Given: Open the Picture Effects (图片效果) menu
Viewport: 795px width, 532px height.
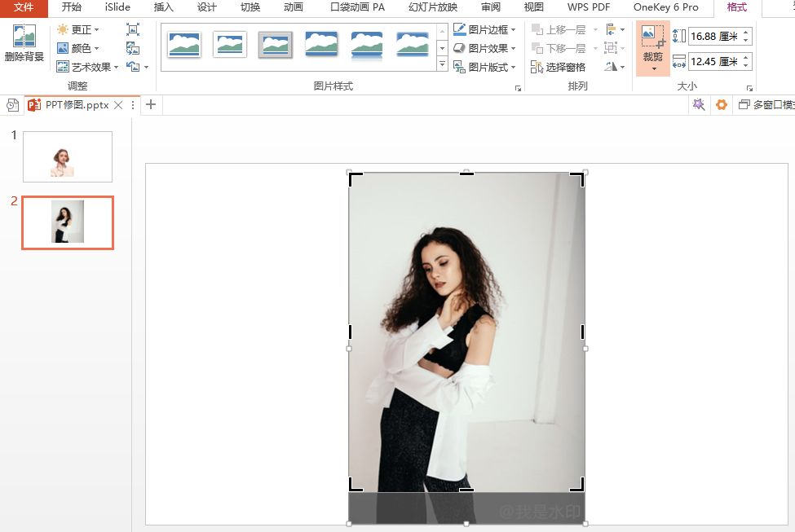Looking at the screenshot, I should 484,48.
